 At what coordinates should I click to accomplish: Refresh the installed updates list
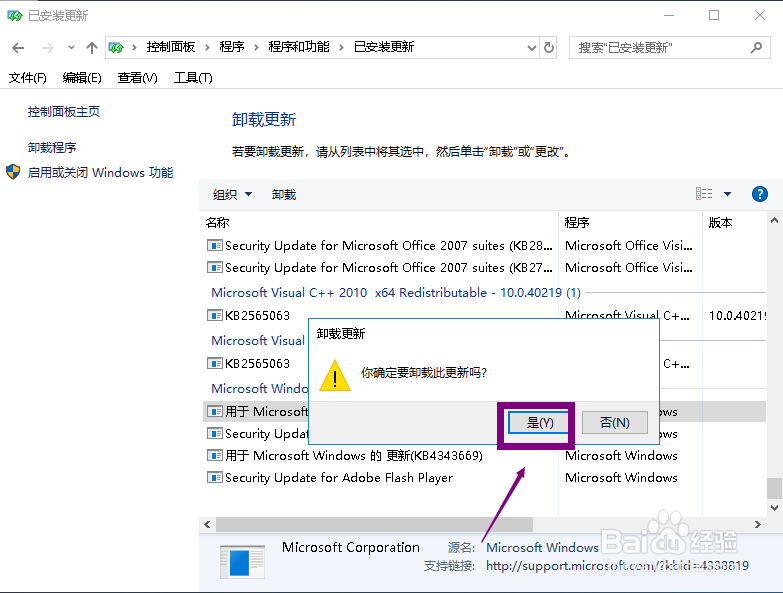coord(549,48)
